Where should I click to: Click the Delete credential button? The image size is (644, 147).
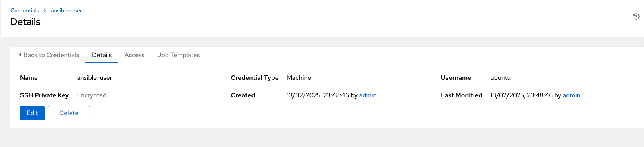coord(69,113)
